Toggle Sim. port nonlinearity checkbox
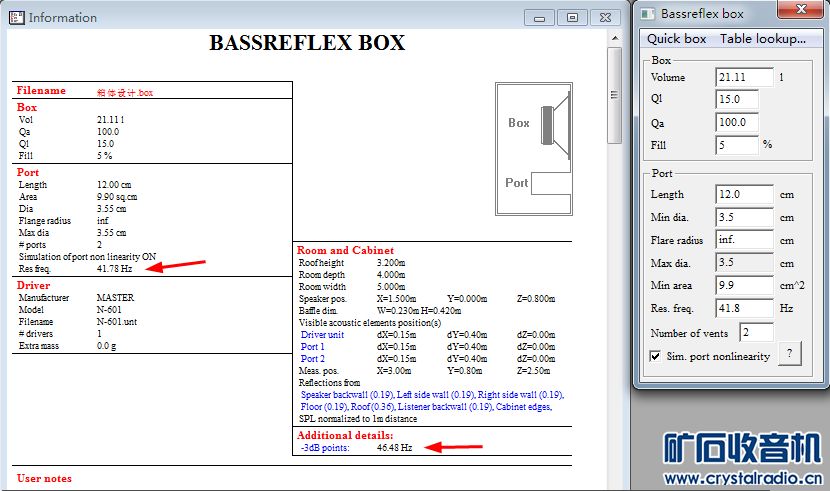The width and height of the screenshot is (830, 491). click(x=655, y=356)
